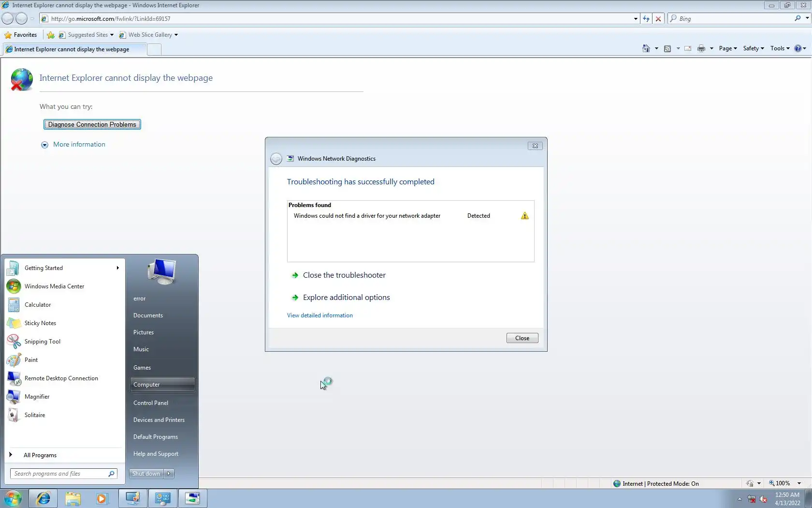Open Internet Explorer from the taskbar
The width and height of the screenshot is (812, 508).
coord(43,498)
